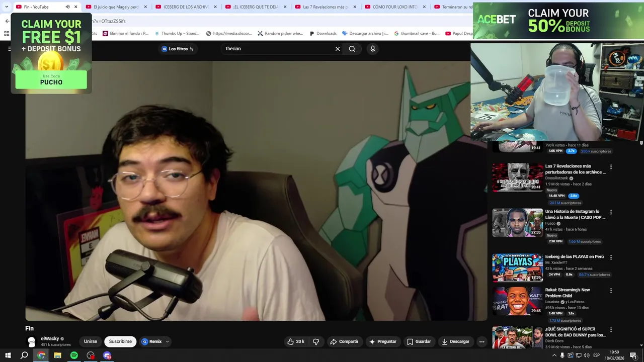
Task: Open the elWacky channel avatar
Action: (32, 341)
